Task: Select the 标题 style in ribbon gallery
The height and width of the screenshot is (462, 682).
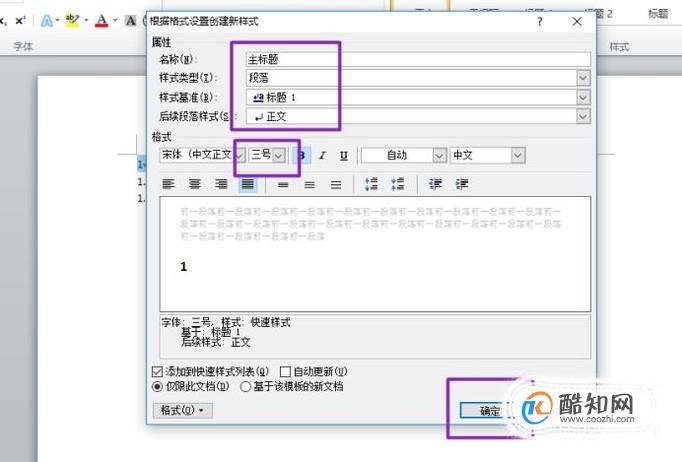Action: coord(658,13)
